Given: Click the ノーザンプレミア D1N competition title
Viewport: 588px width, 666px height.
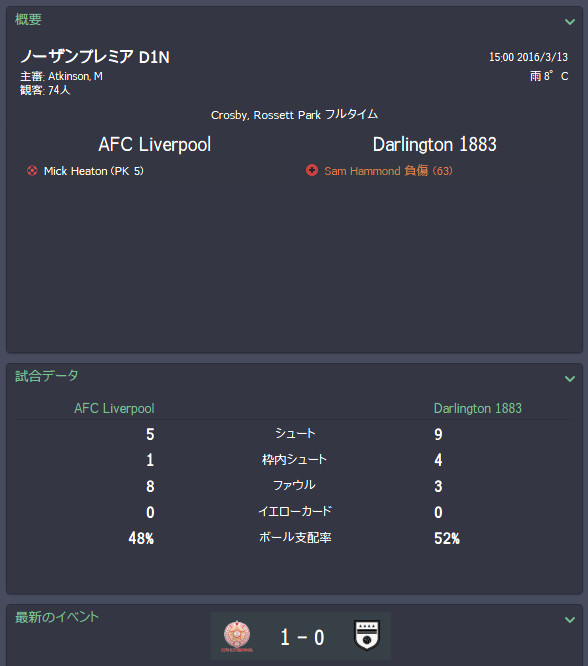Looking at the screenshot, I should [x=95, y=56].
